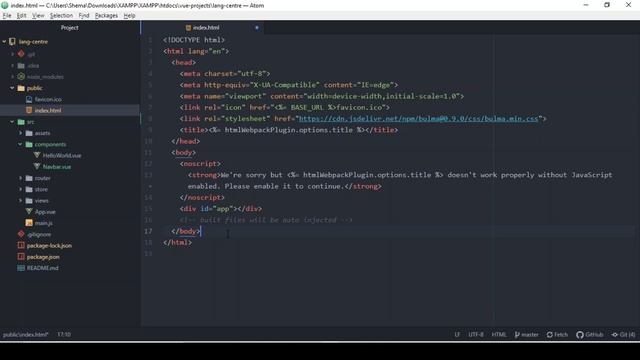Click the router folder icon
The image size is (640, 360).
[29, 178]
